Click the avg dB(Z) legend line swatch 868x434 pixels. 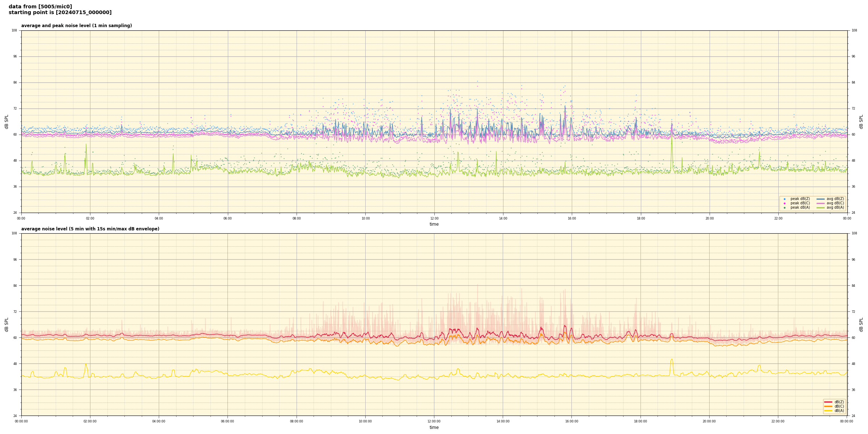[x=821, y=199]
